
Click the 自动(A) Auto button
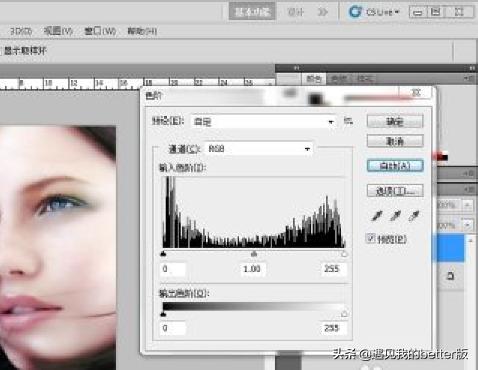pos(395,166)
